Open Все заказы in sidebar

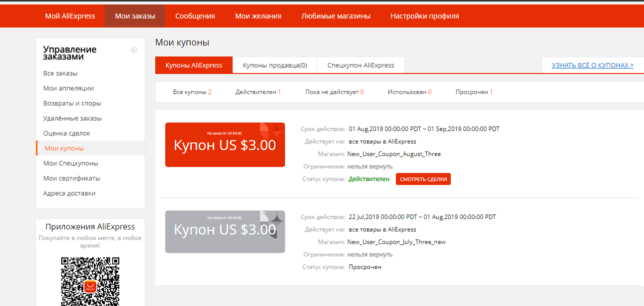pyautogui.click(x=60, y=73)
